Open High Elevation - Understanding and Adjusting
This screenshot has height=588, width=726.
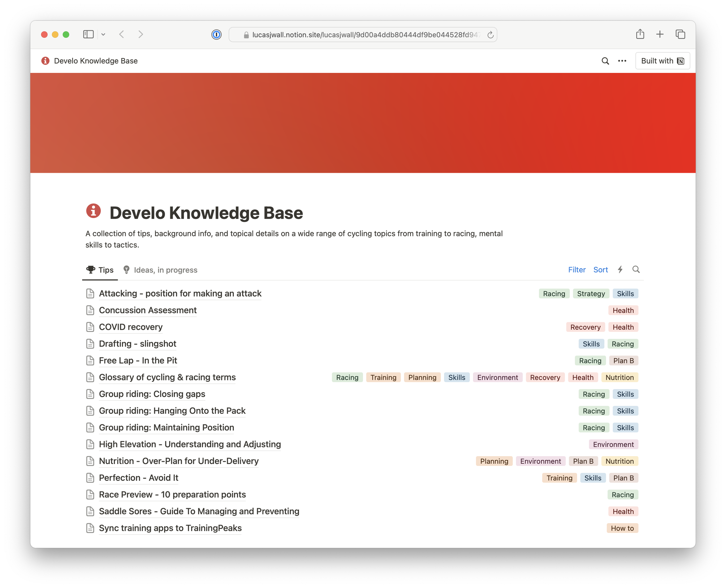coord(190,445)
